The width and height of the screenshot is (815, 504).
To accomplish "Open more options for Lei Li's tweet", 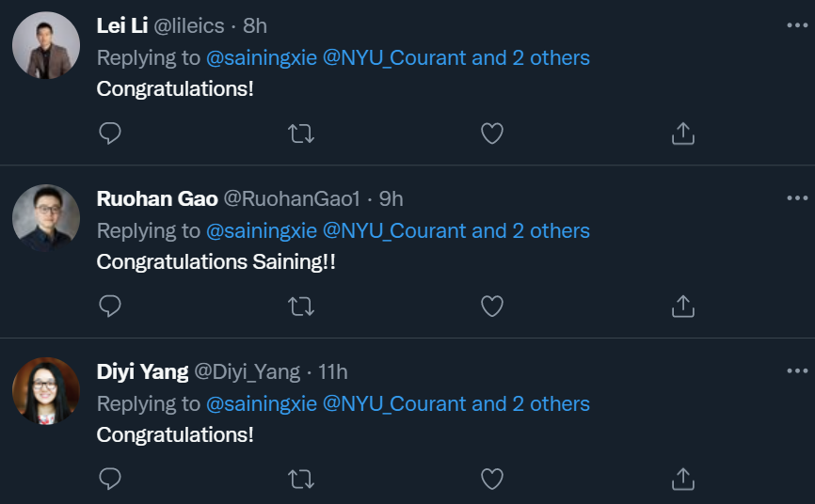I will (797, 25).
